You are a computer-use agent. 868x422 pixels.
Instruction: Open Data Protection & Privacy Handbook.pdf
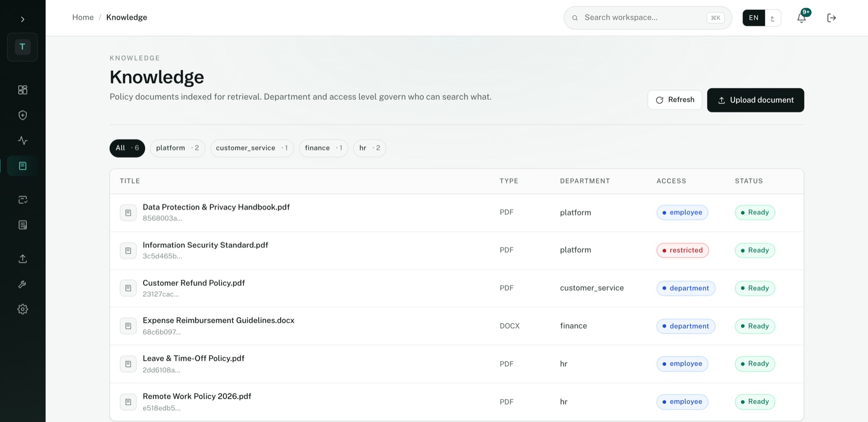pos(216,207)
